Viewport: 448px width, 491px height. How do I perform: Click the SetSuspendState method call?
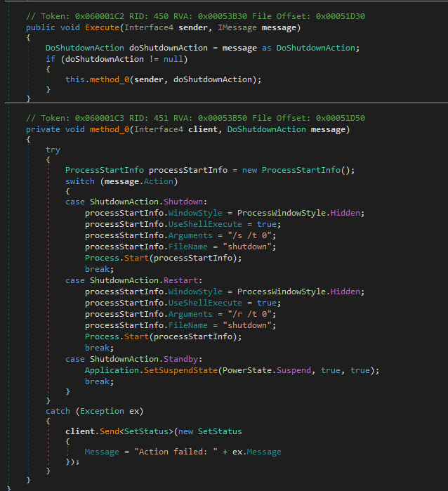point(180,370)
